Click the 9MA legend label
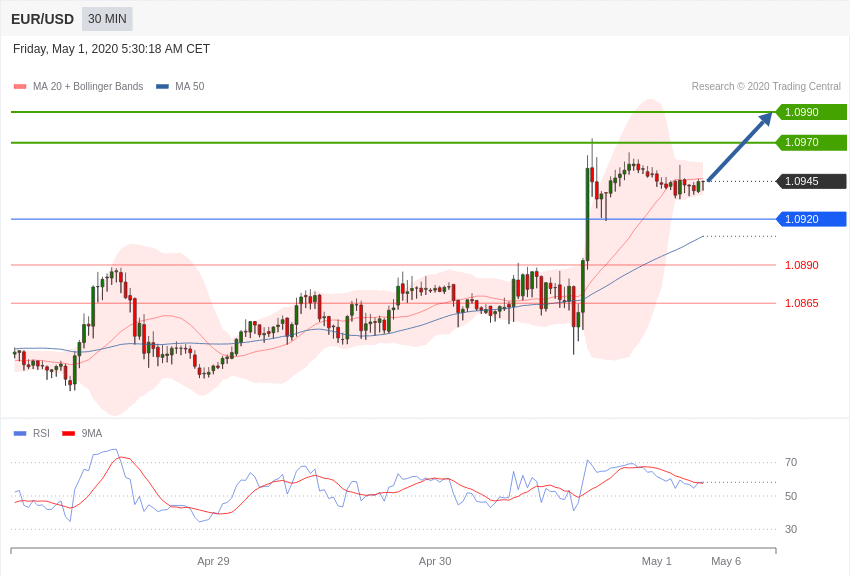850x576 pixels. point(92,433)
